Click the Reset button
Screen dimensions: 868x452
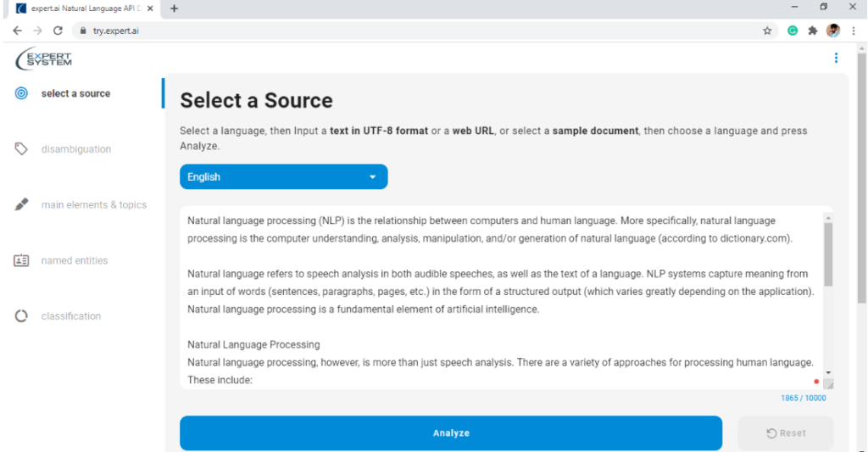tap(786, 433)
